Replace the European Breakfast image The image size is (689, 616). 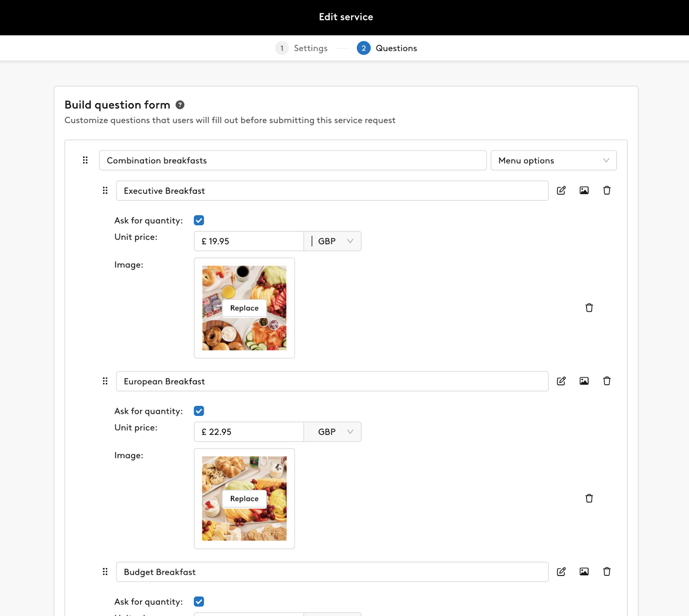[x=244, y=499]
